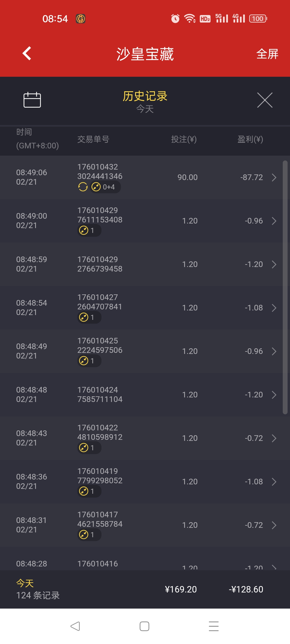Open the calendar date picker icon
Screen dimensions: 290x644
tap(32, 100)
